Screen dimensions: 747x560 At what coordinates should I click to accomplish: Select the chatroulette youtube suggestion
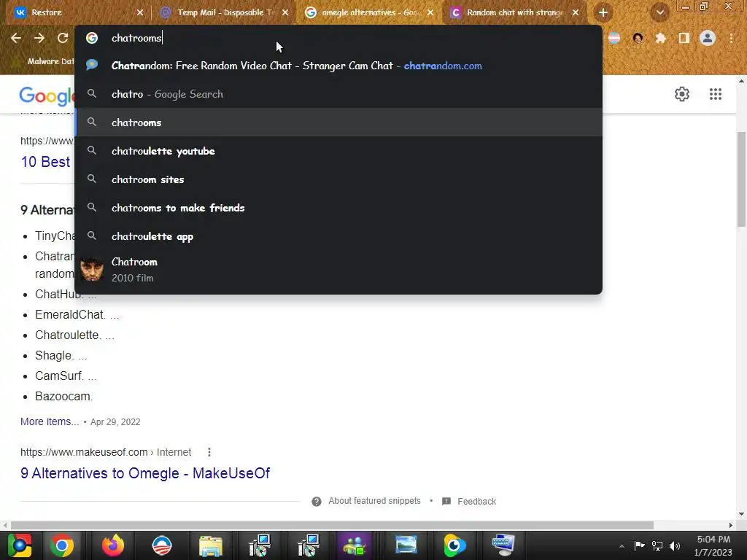click(338, 151)
